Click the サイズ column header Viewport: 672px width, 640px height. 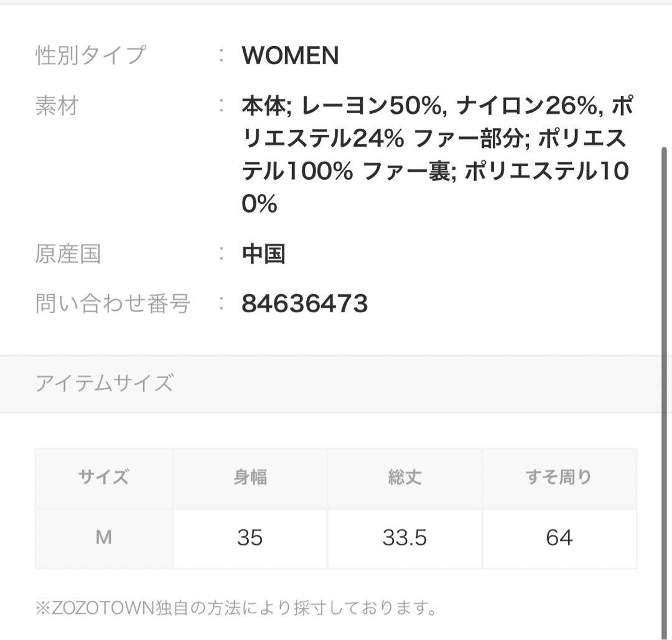(x=104, y=477)
